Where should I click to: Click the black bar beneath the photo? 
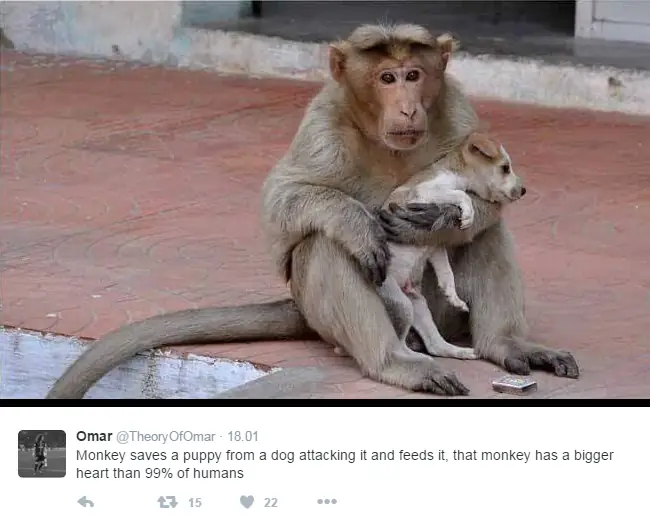pyautogui.click(x=325, y=402)
